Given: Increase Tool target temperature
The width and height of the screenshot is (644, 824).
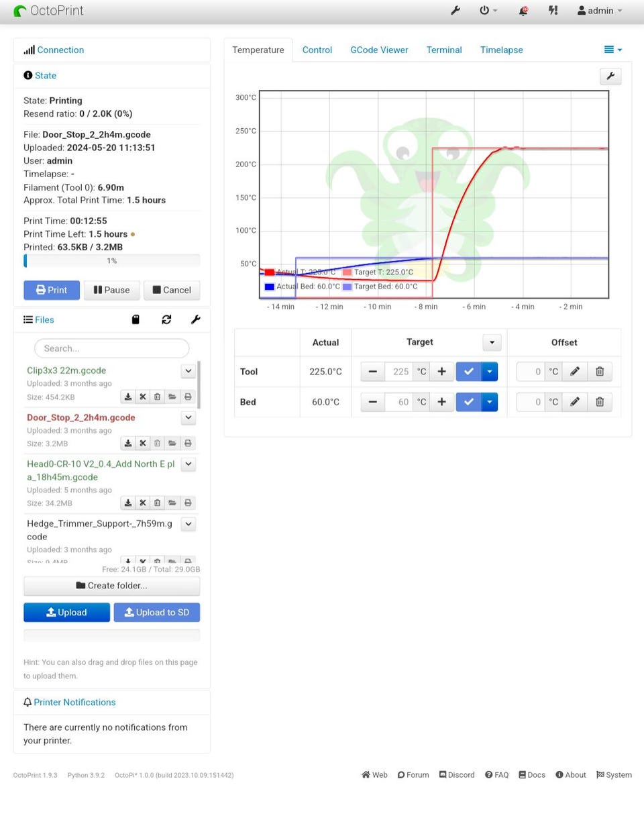Looking at the screenshot, I should click(x=441, y=371).
